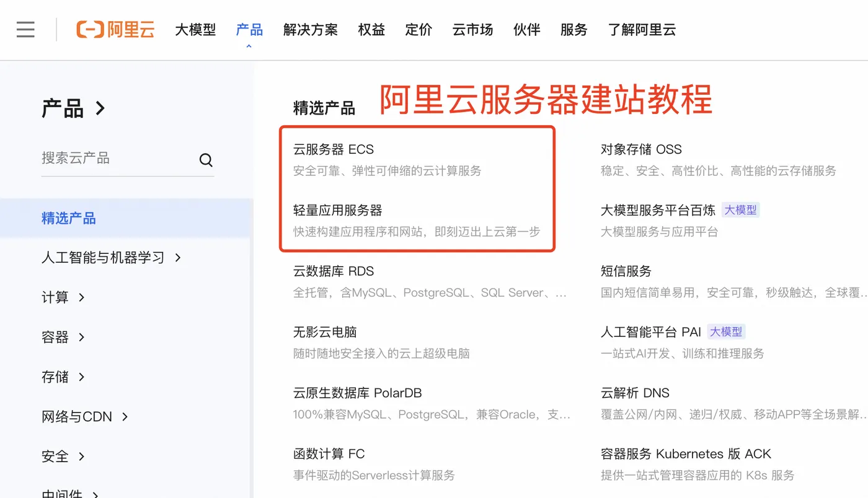Open the 解决方案 menu item

(x=310, y=29)
